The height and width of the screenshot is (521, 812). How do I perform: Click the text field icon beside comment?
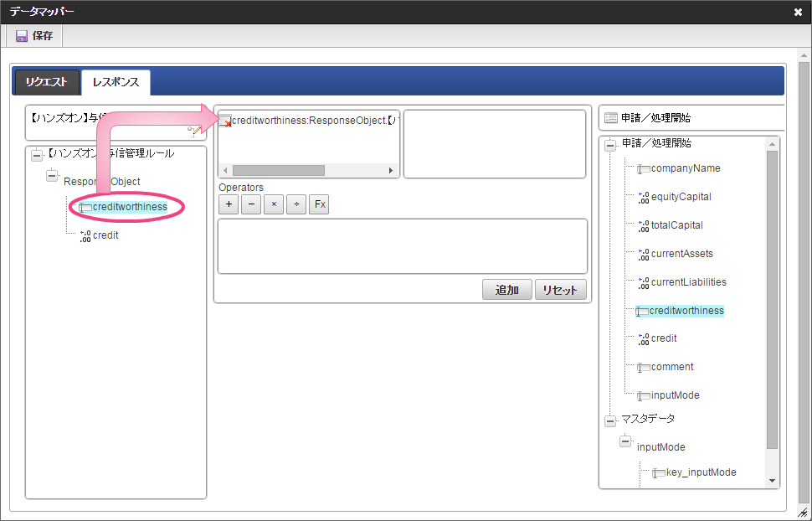click(x=644, y=368)
